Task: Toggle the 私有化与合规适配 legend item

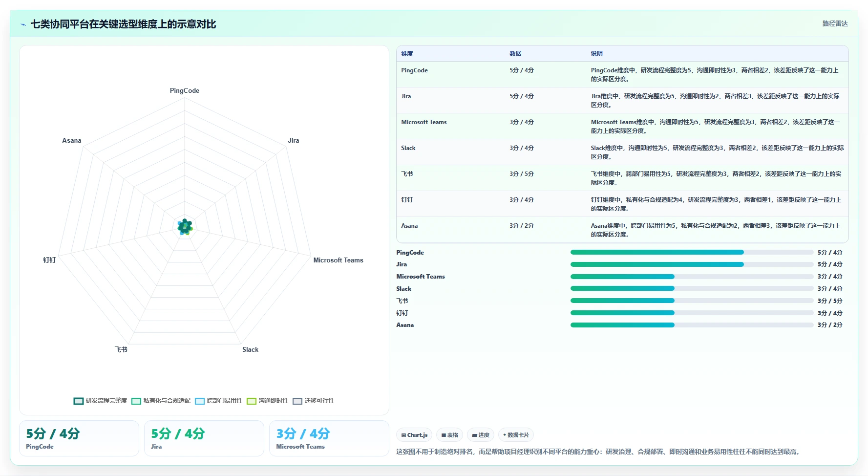Action: tap(161, 401)
